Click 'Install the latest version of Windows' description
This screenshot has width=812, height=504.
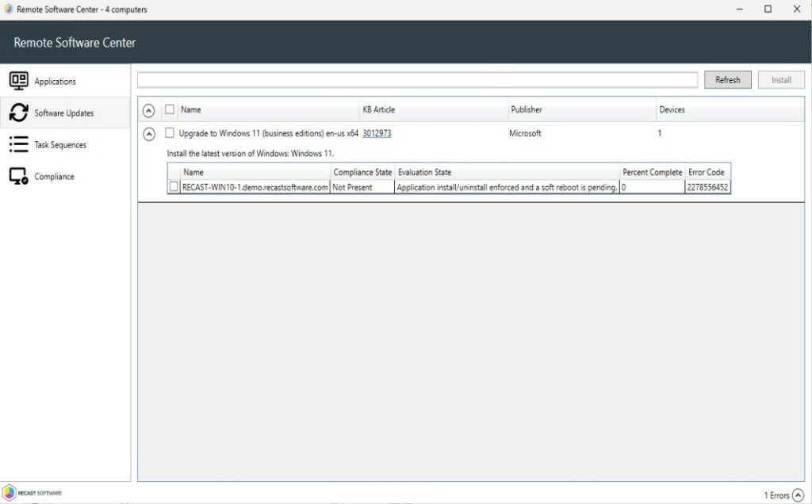250,153
